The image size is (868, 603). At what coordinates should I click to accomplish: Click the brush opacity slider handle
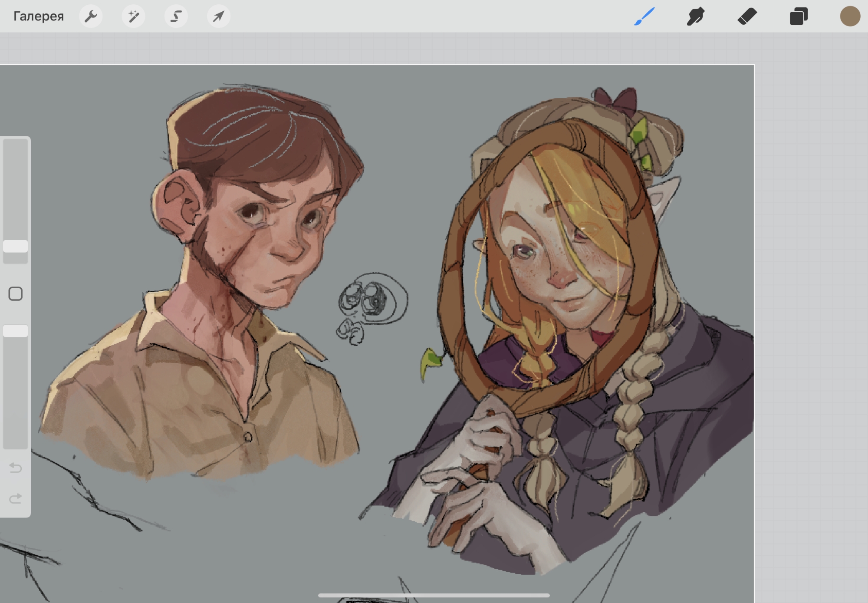(x=16, y=331)
